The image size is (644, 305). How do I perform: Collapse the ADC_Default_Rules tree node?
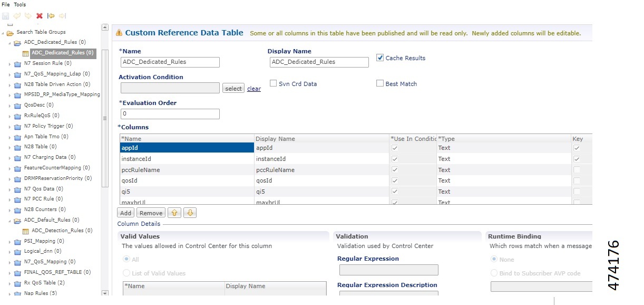pos(9,221)
